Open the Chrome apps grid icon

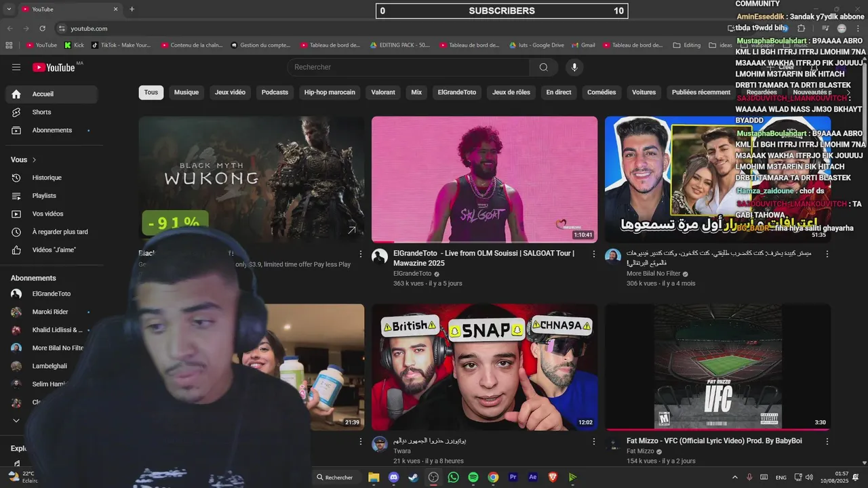pyautogui.click(x=9, y=45)
